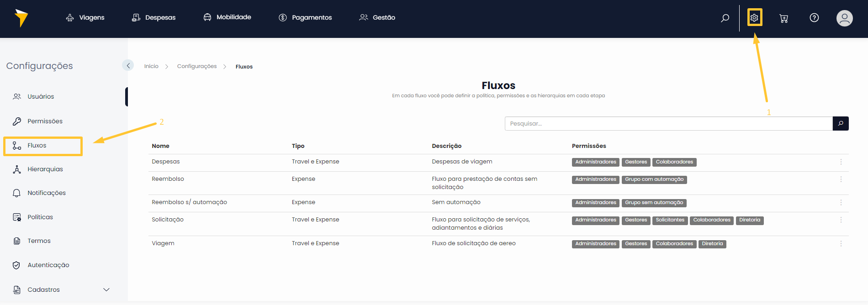Open options menu for Despesas row
The height and width of the screenshot is (305, 868).
[x=841, y=162]
